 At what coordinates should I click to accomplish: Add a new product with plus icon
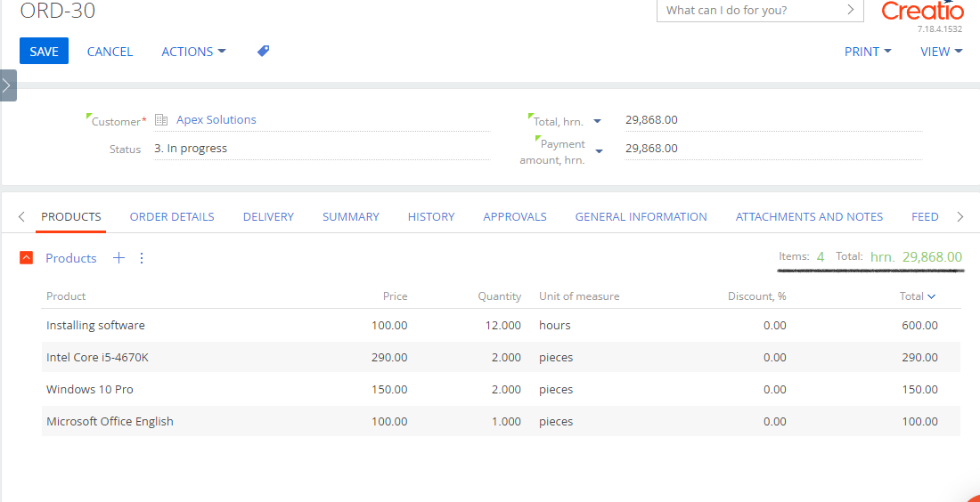[118, 258]
